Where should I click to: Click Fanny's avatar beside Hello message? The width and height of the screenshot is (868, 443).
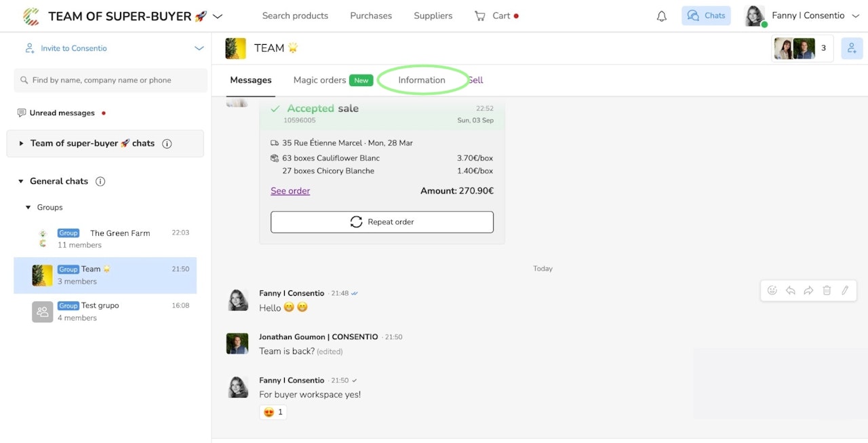pyautogui.click(x=237, y=300)
